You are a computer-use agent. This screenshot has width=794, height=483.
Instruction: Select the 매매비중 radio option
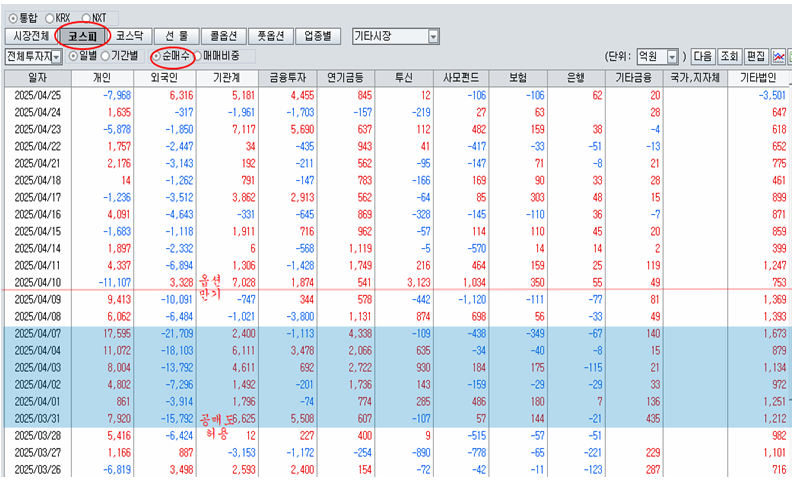coord(198,56)
